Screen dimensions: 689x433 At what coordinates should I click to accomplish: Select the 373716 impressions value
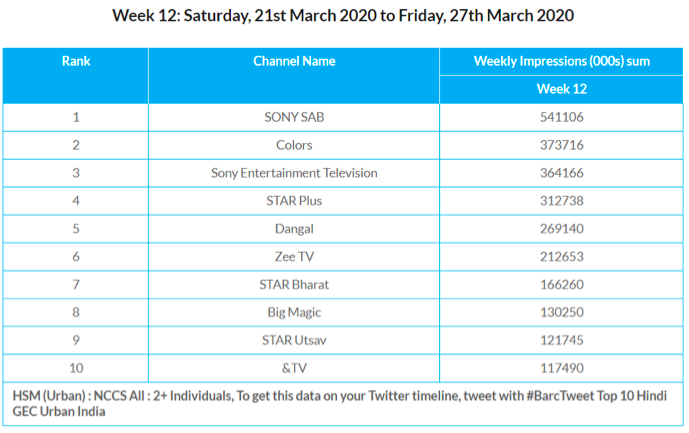tap(561, 145)
